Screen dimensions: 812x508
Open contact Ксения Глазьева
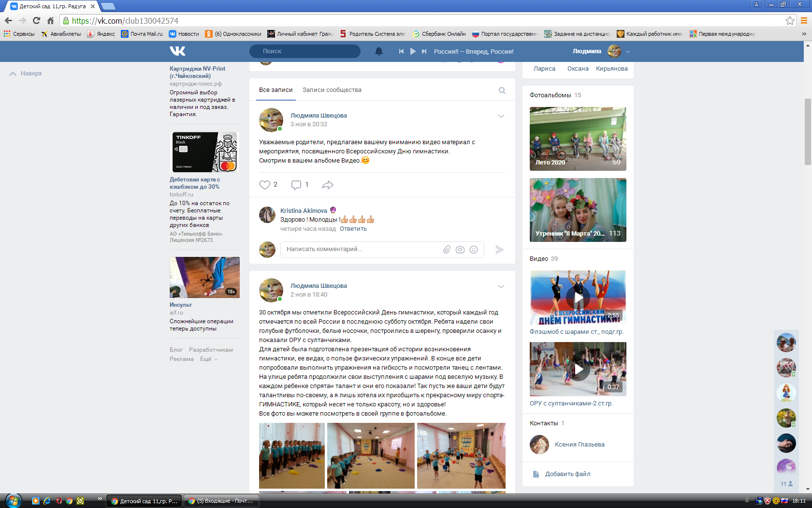580,445
